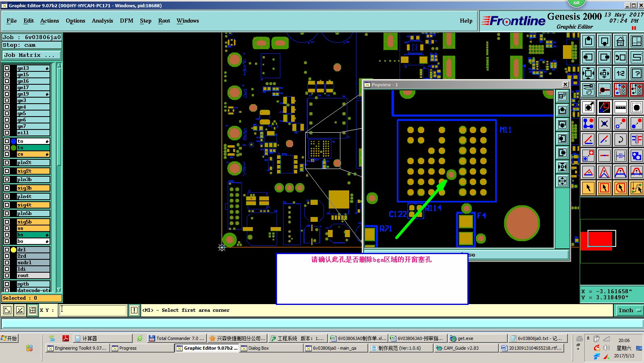
Task: Click the layer list scroll-up arrow
Action: (x=59, y=65)
